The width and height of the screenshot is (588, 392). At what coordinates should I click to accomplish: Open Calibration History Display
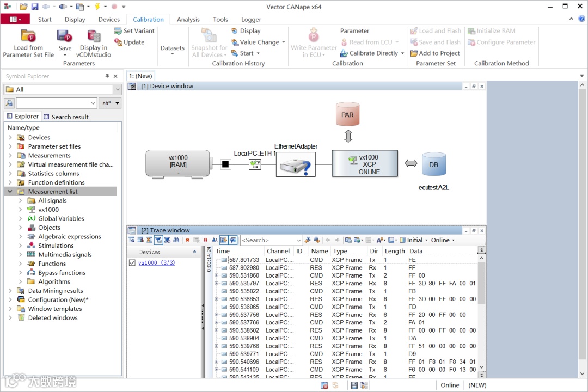246,30
